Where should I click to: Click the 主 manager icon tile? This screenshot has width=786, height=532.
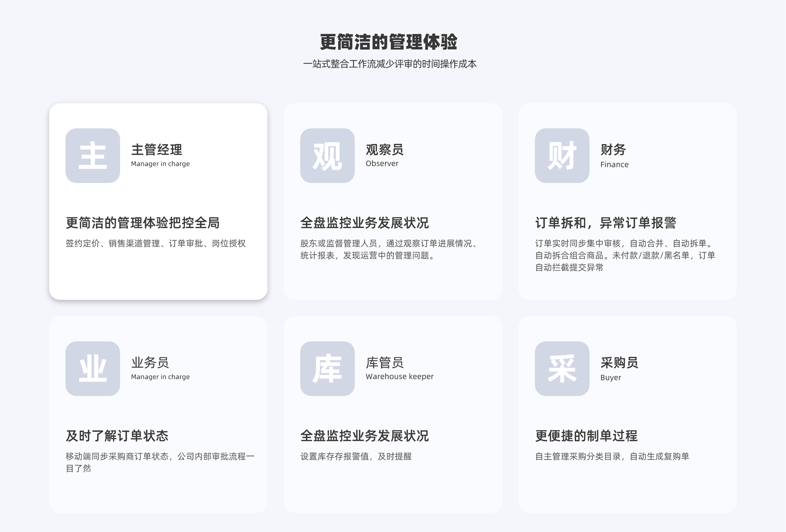coord(92,155)
